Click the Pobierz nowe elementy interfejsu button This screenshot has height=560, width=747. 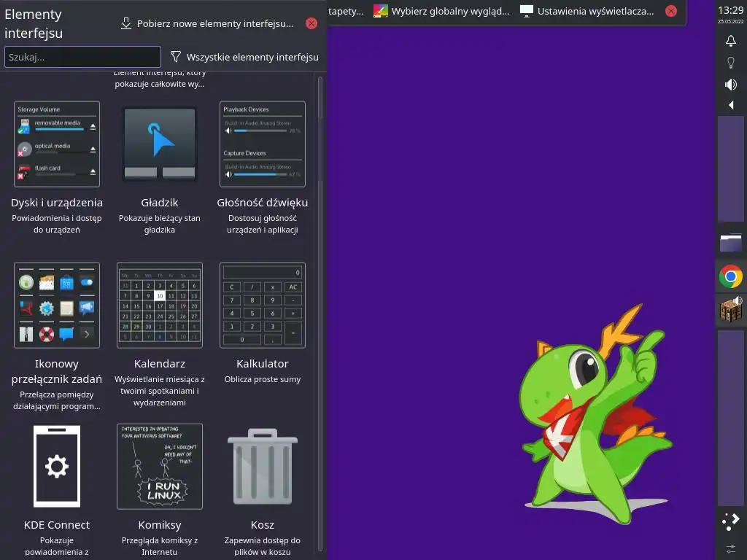click(x=206, y=23)
